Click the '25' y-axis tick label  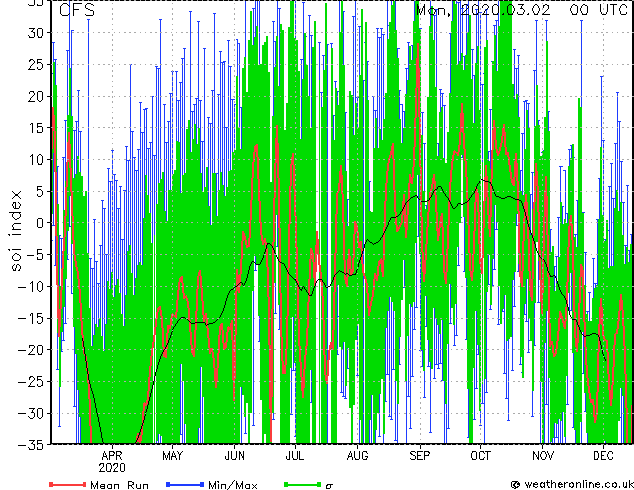[36, 64]
